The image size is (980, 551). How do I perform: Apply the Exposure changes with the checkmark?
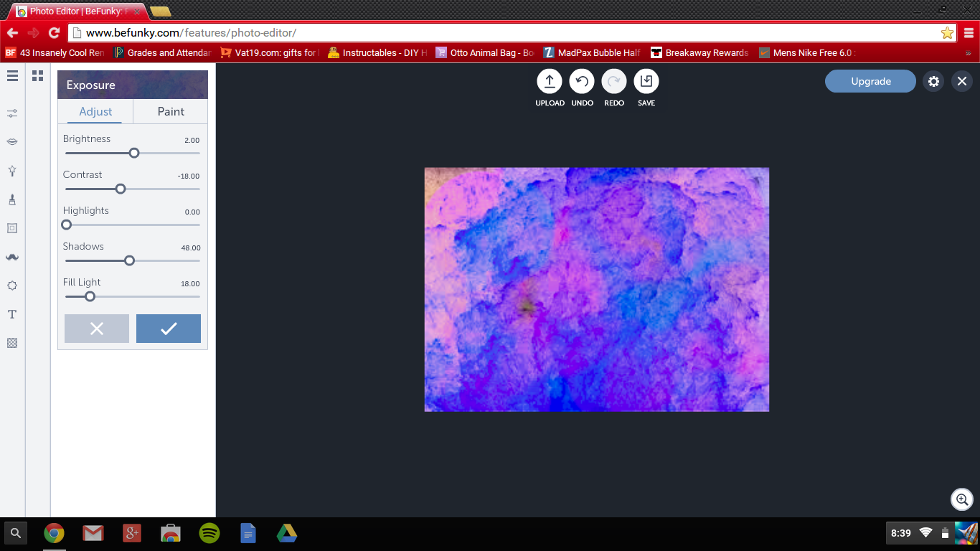169,329
